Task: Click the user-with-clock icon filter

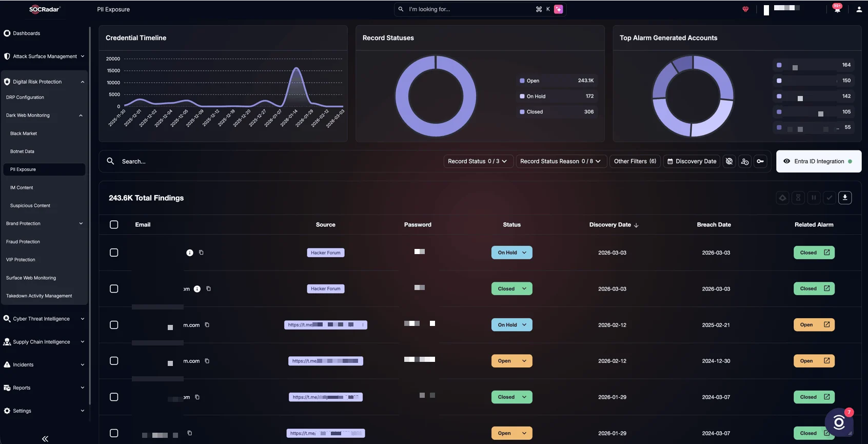Action: [745, 161]
